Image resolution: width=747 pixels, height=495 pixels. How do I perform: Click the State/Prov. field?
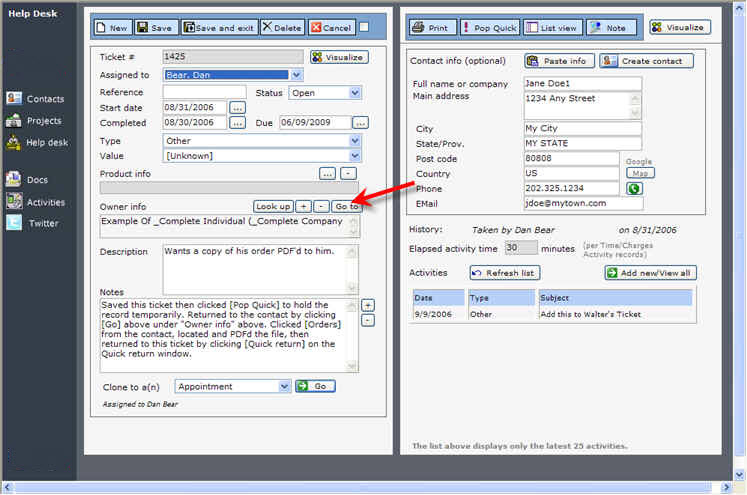582,143
